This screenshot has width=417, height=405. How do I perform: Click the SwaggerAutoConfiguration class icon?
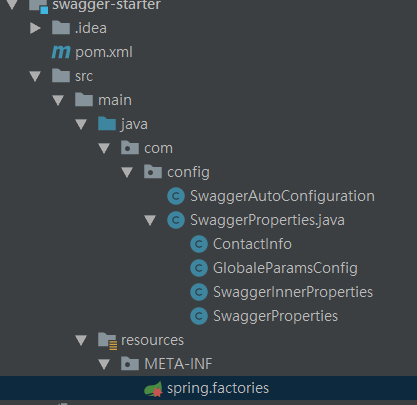click(176, 196)
